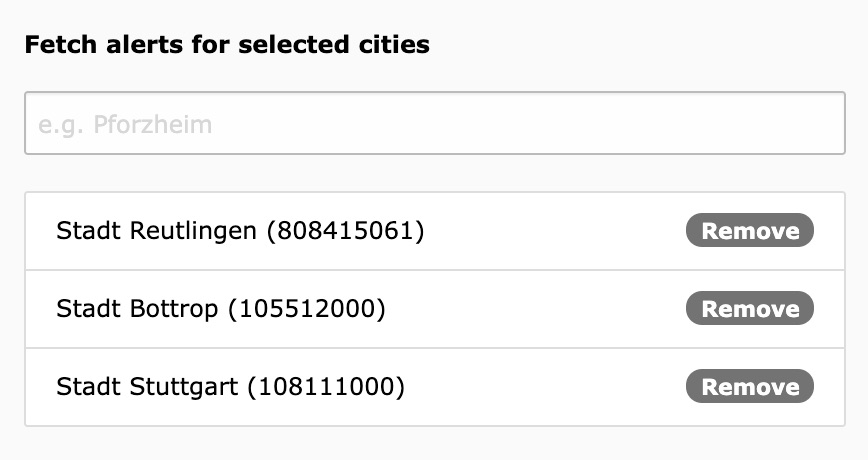Click the word 'Bottrop' in the list

tap(174, 309)
